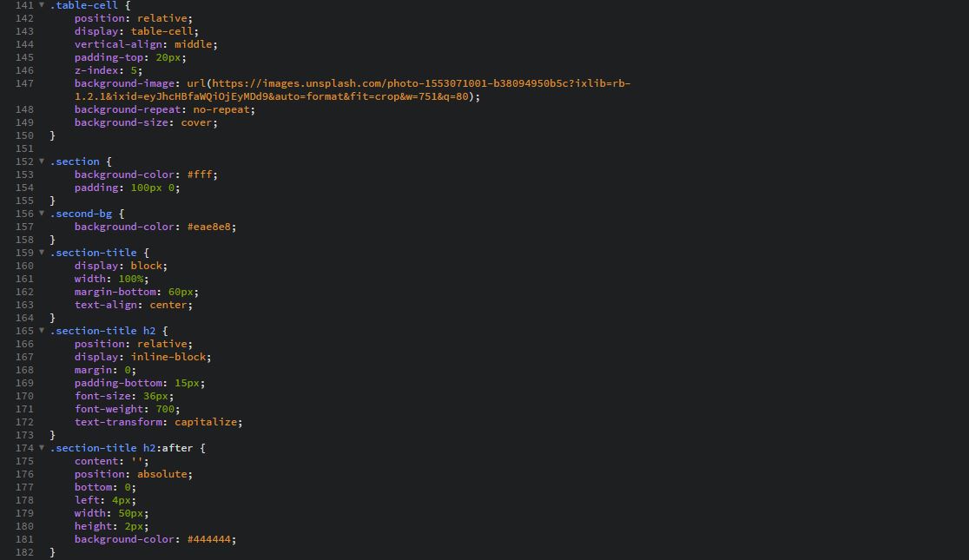
Task: Click the '.section-title h2:after' selector
Action: (122, 448)
